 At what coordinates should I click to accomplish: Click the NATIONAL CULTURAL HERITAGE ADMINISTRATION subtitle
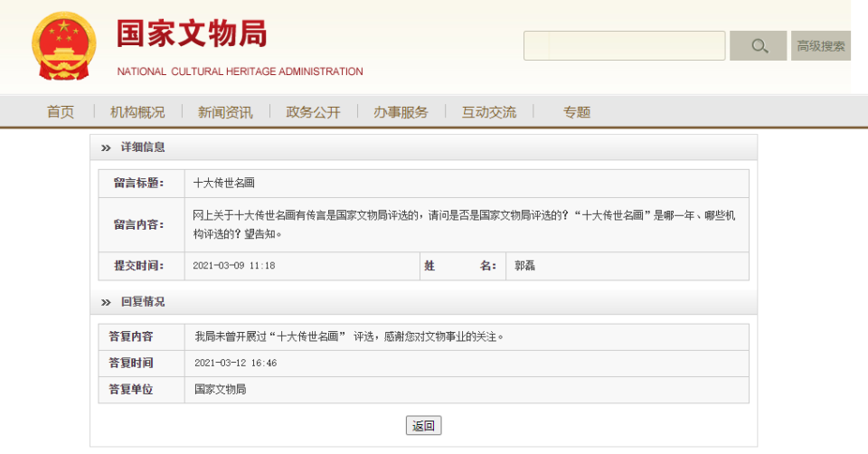pyautogui.click(x=240, y=71)
